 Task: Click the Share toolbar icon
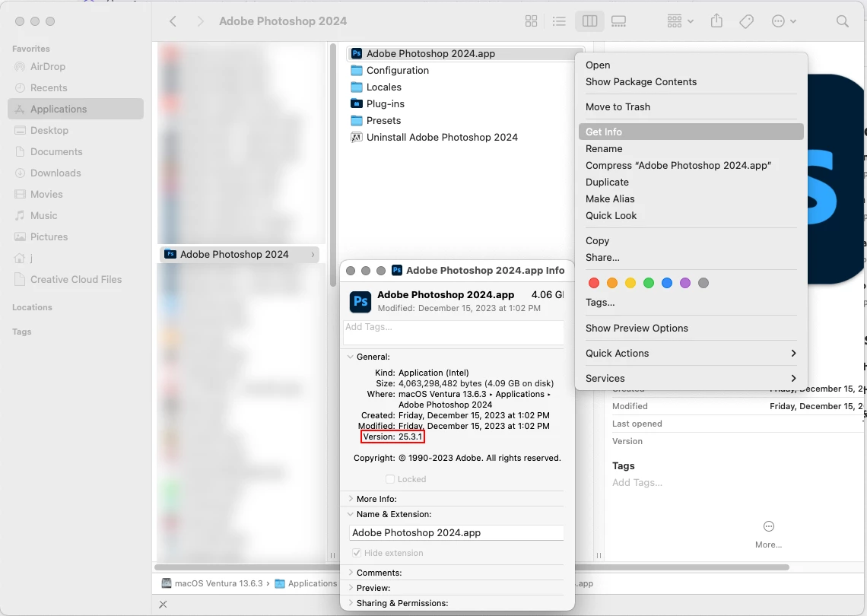[x=716, y=21]
